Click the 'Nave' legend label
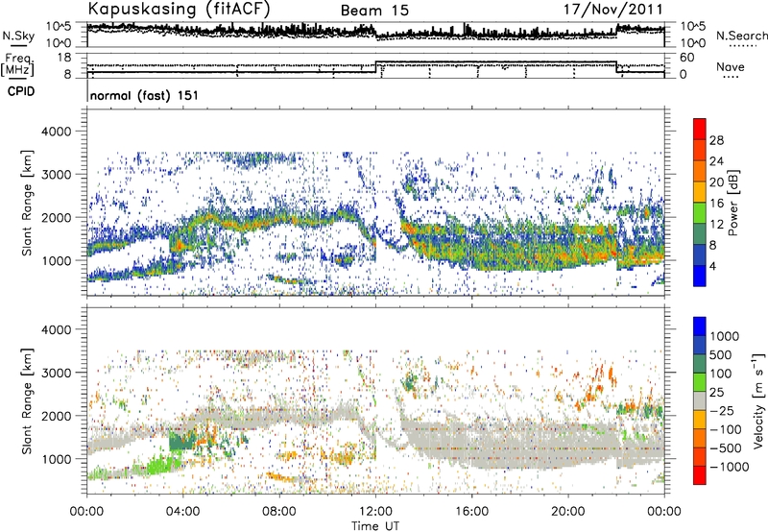The height and width of the screenshot is (532, 768). 731,67
